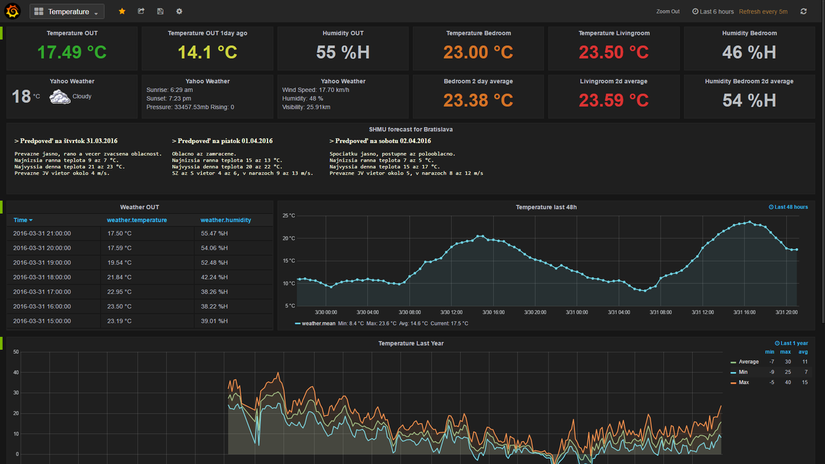Click the share dashboard icon

click(141, 11)
